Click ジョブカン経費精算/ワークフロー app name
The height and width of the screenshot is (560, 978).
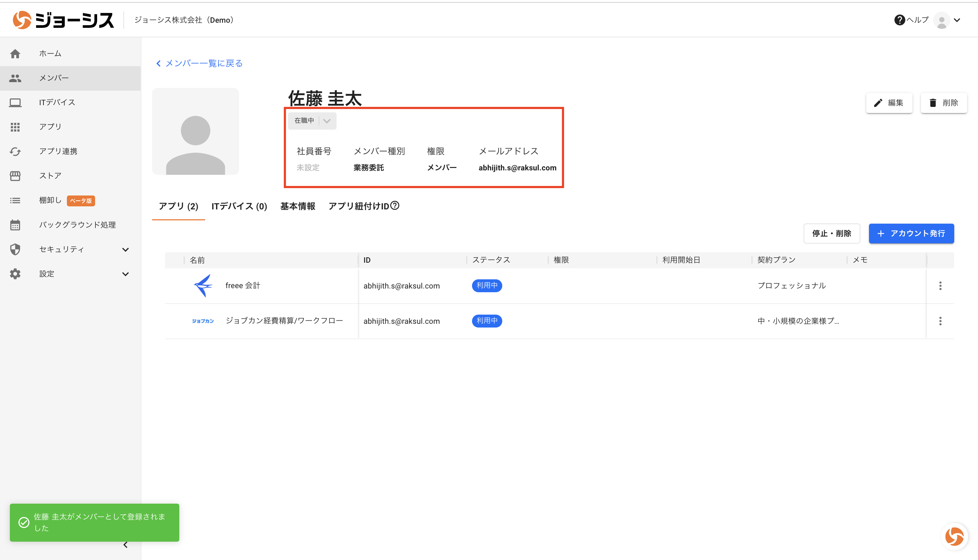[x=284, y=321]
